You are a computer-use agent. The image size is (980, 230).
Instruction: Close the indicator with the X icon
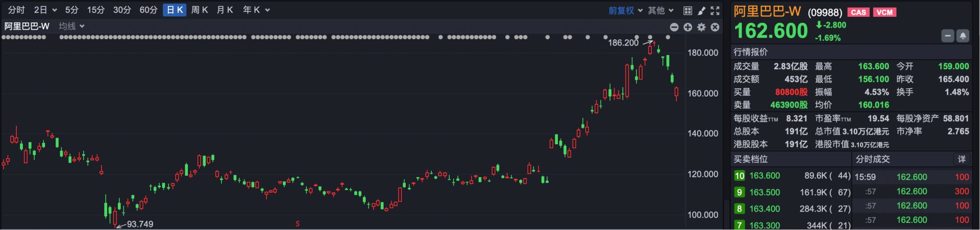(715, 27)
